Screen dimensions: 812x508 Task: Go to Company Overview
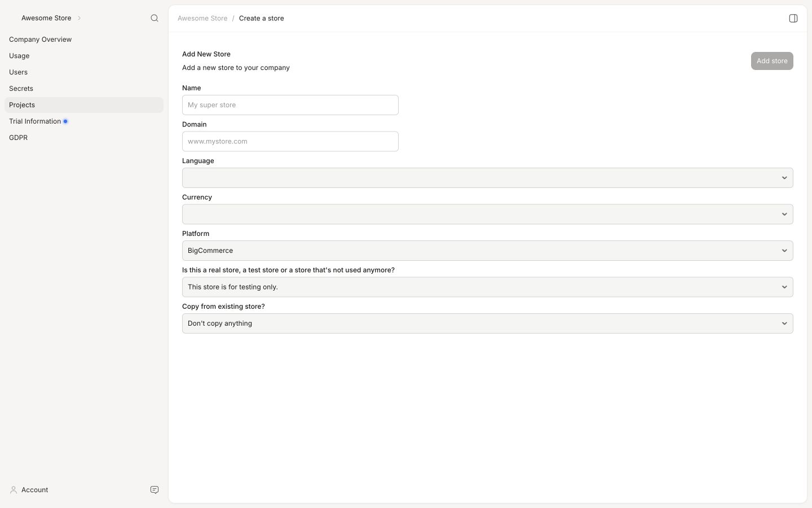click(x=84, y=40)
